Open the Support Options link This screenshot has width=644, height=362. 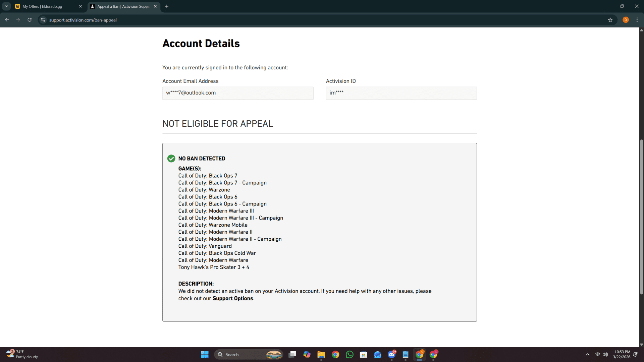click(x=232, y=298)
